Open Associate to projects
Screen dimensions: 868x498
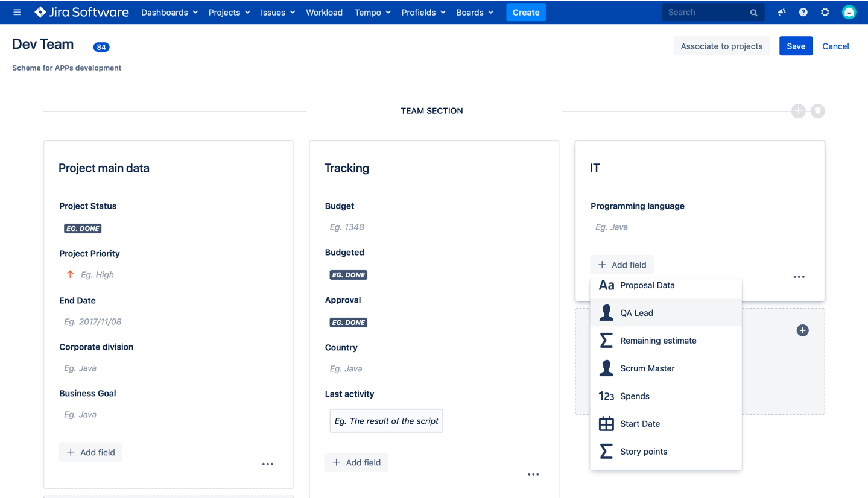[x=721, y=46]
